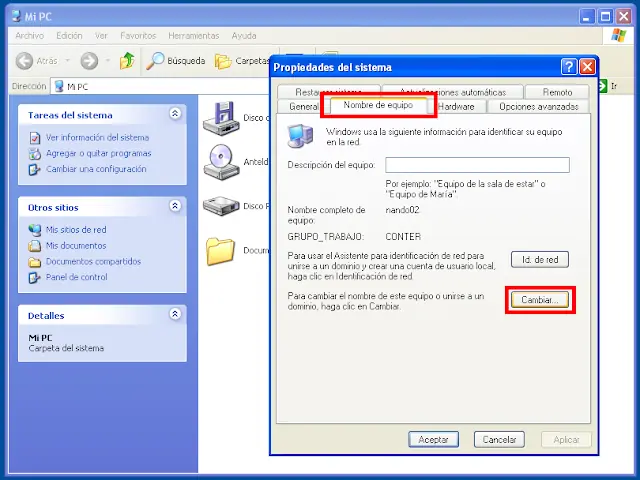Image resolution: width=640 pixels, height=480 pixels.
Task: Click Cambiar una configuración link
Action: [96, 169]
